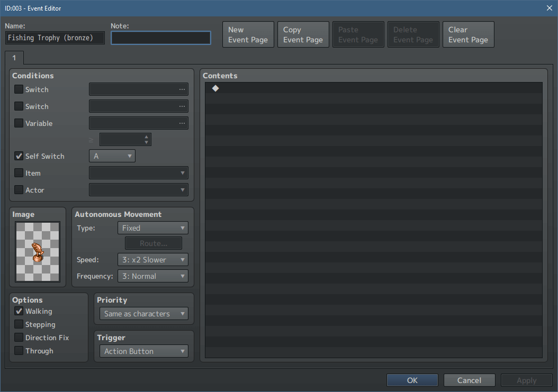The image size is (558, 392).
Task: Click Clear Event Page button
Action: 469,34
